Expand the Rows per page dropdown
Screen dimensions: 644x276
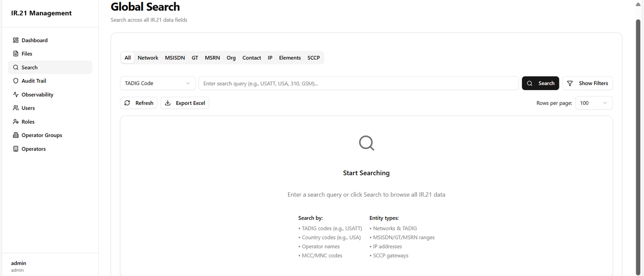[594, 103]
